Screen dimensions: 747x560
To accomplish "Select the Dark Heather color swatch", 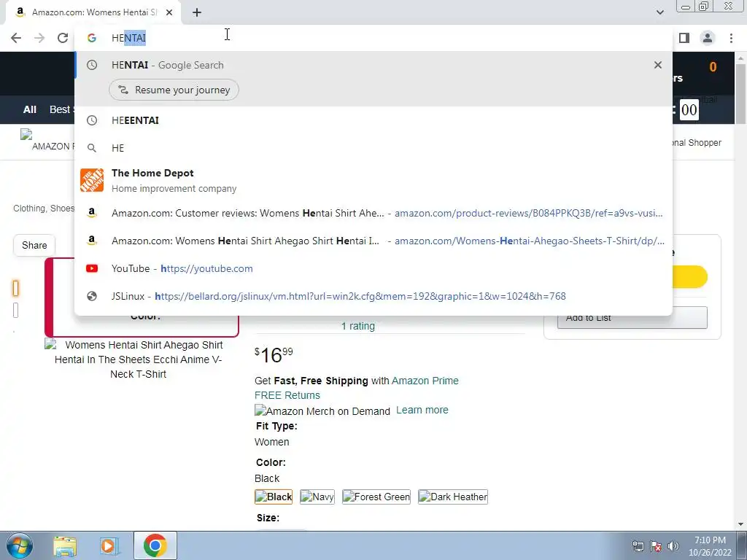I will click(453, 497).
